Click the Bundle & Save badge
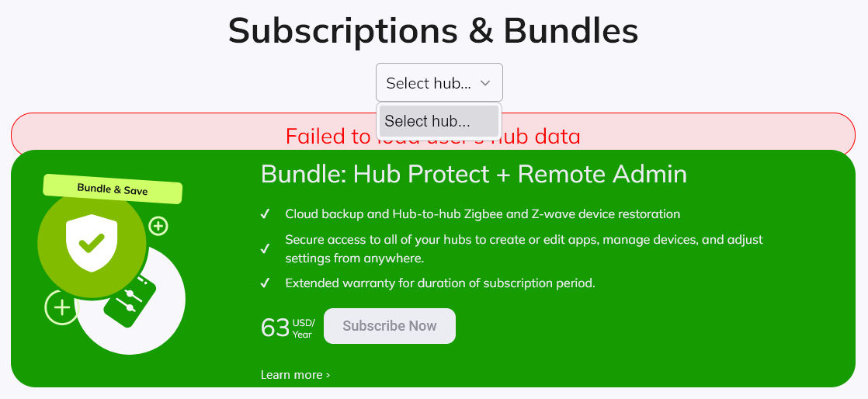 113,189
